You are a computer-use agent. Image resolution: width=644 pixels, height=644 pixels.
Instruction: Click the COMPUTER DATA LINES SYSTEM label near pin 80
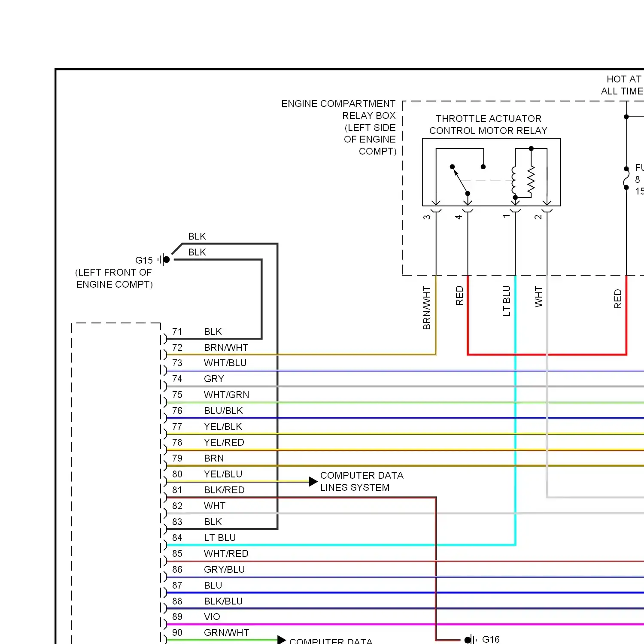pos(362,481)
